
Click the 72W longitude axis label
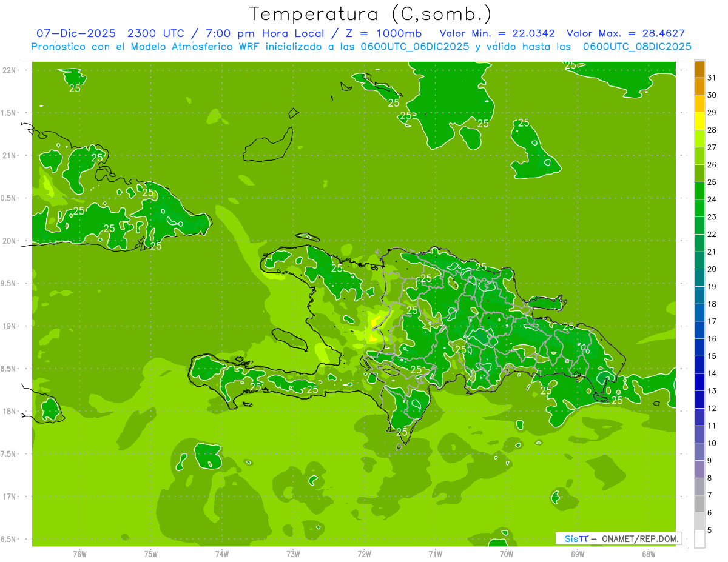pyautogui.click(x=364, y=554)
